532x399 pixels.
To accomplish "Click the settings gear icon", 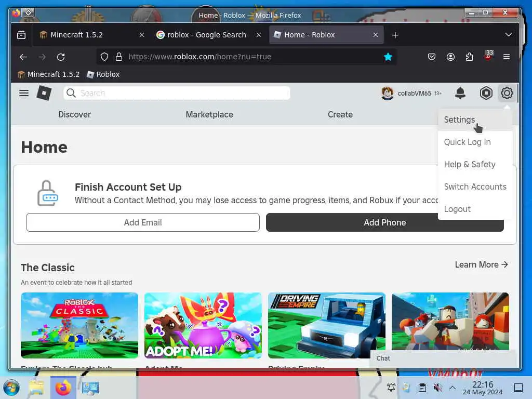I will [507, 92].
